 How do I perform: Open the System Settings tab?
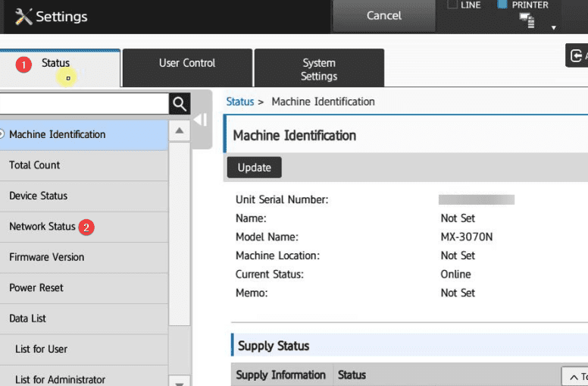tap(319, 69)
